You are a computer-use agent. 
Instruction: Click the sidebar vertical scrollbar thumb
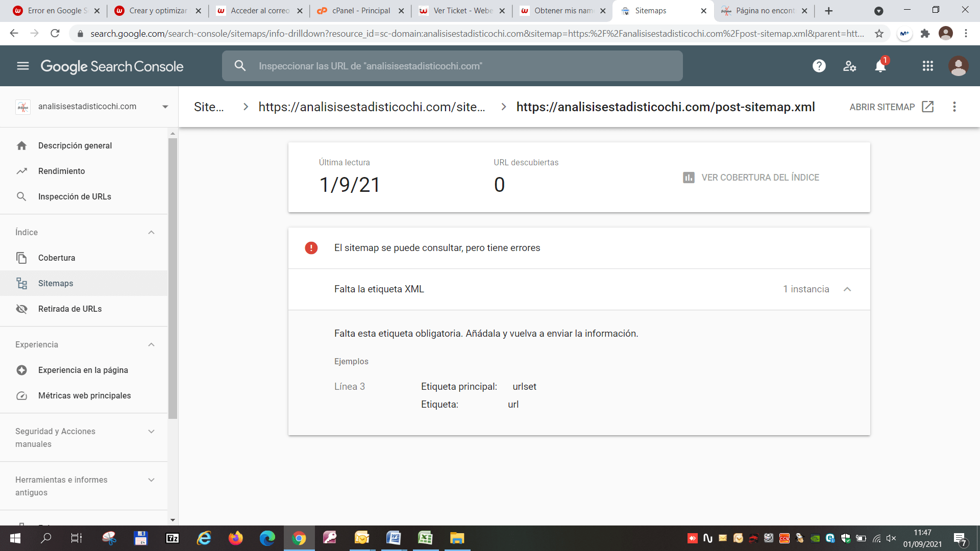click(x=173, y=278)
